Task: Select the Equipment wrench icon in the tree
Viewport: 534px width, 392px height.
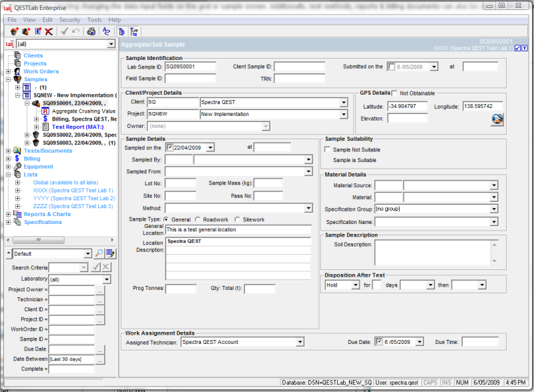Action: tap(18, 166)
